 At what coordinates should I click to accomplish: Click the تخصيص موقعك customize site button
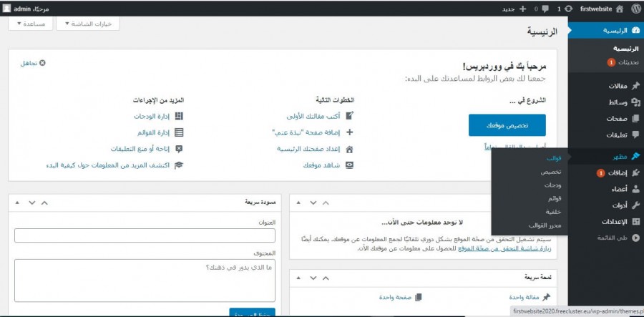pos(507,125)
